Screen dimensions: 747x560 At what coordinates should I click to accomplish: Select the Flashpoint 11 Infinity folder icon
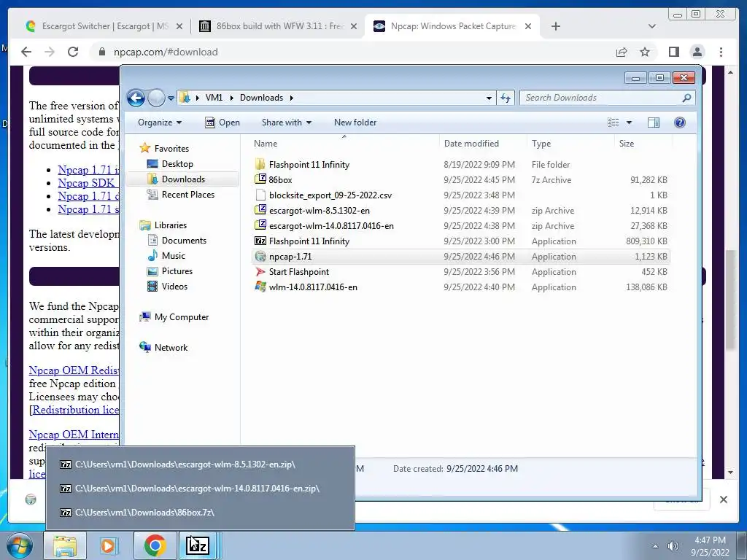tap(260, 165)
